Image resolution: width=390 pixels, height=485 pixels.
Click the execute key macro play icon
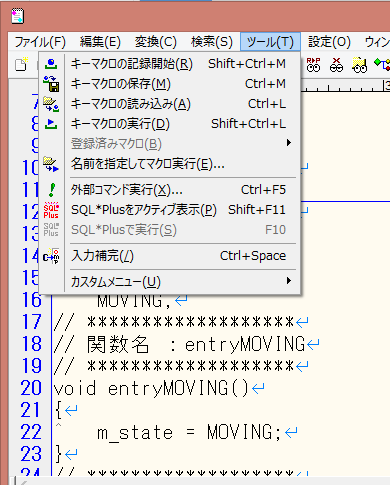[x=51, y=124]
